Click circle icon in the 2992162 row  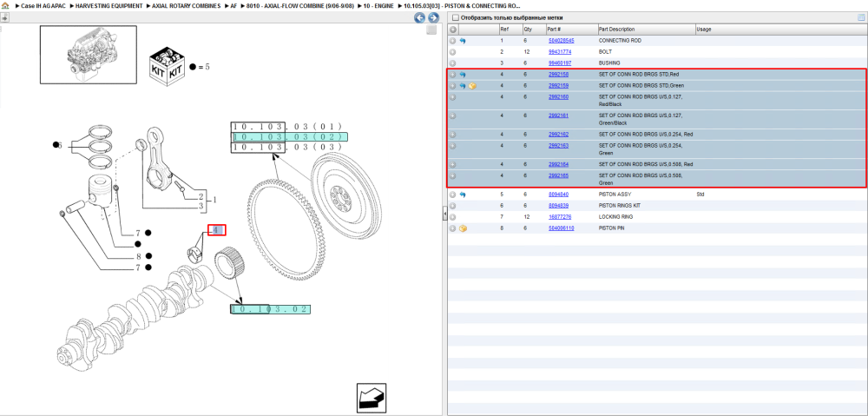[x=452, y=135]
